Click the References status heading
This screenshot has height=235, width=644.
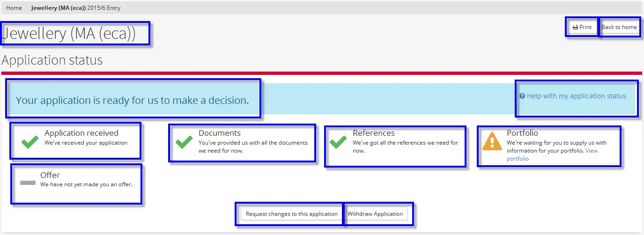coord(374,133)
